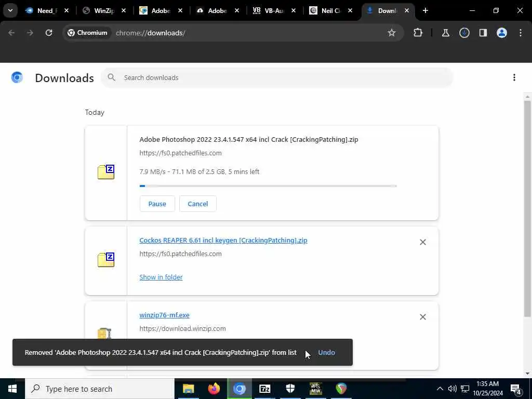Open File Explorer from taskbar
The width and height of the screenshot is (532, 399).
point(188,389)
